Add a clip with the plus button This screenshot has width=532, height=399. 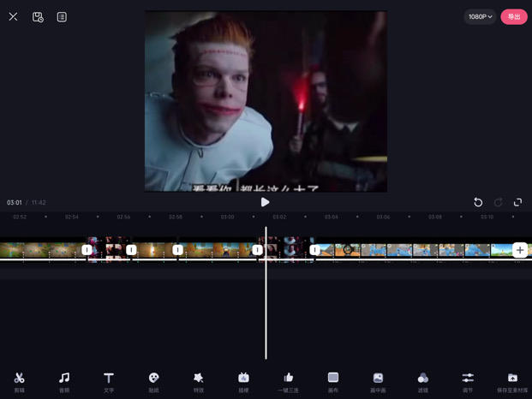(520, 250)
